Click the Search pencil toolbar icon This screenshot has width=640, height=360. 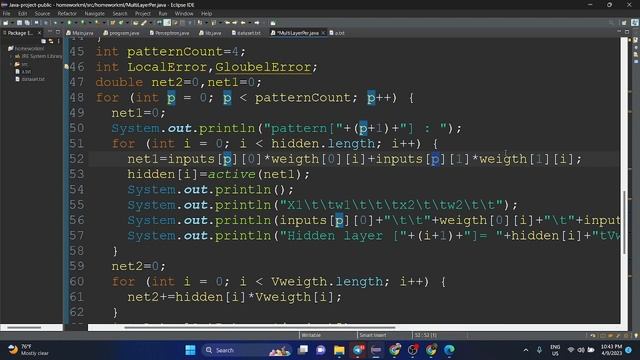pyautogui.click(x=144, y=23)
